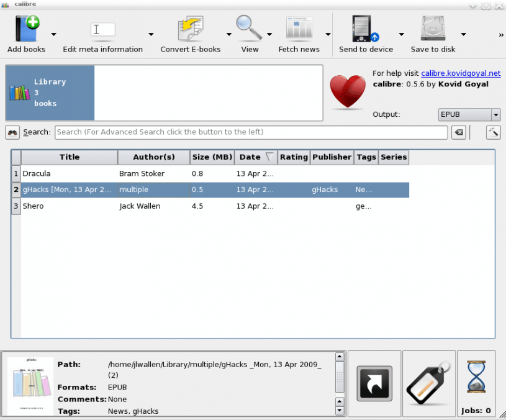Click the Dracula date cell 13 Apr
The height and width of the screenshot is (420, 506).
tap(256, 174)
